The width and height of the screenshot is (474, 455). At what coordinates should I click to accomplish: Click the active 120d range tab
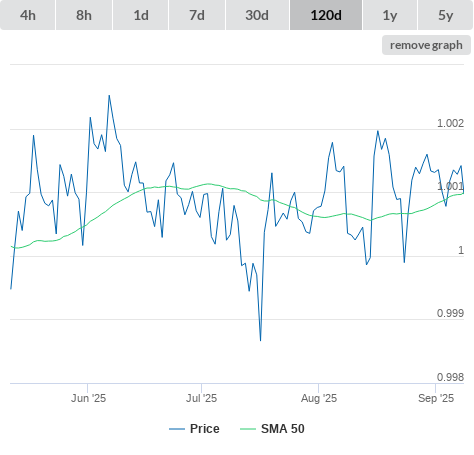(x=326, y=15)
